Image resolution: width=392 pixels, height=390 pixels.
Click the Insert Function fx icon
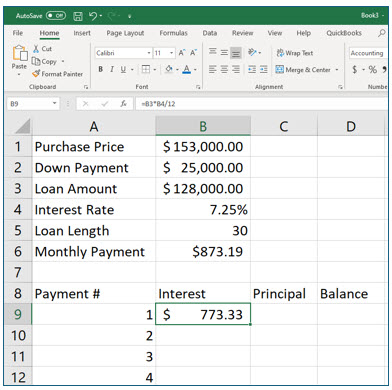123,104
